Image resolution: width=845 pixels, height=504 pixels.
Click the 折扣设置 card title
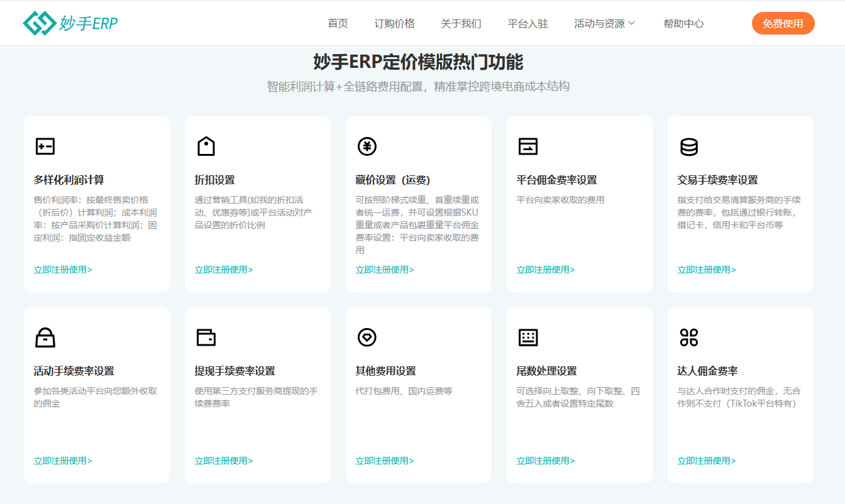point(215,180)
